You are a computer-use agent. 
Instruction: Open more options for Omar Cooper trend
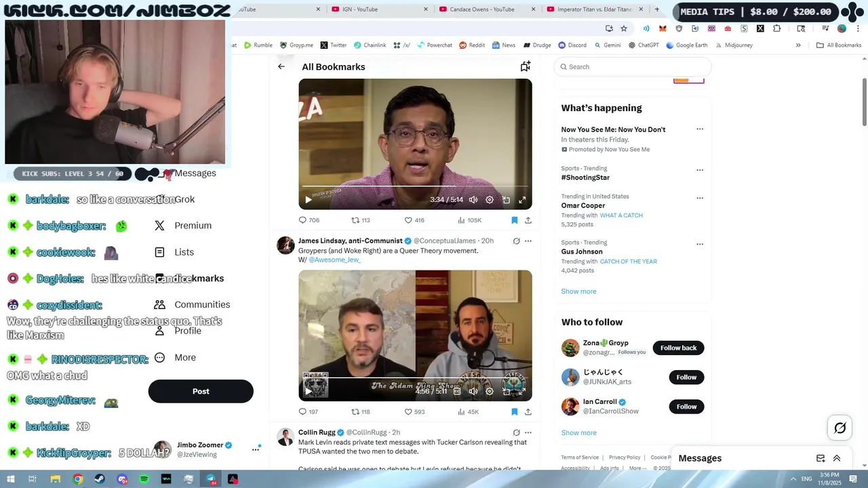click(700, 198)
